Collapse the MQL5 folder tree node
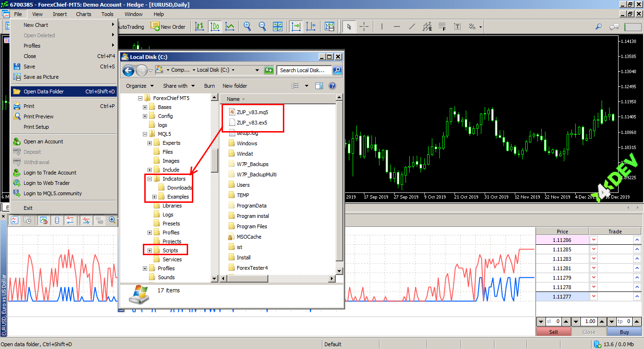Screen dimensions: 644x349 click(145, 134)
